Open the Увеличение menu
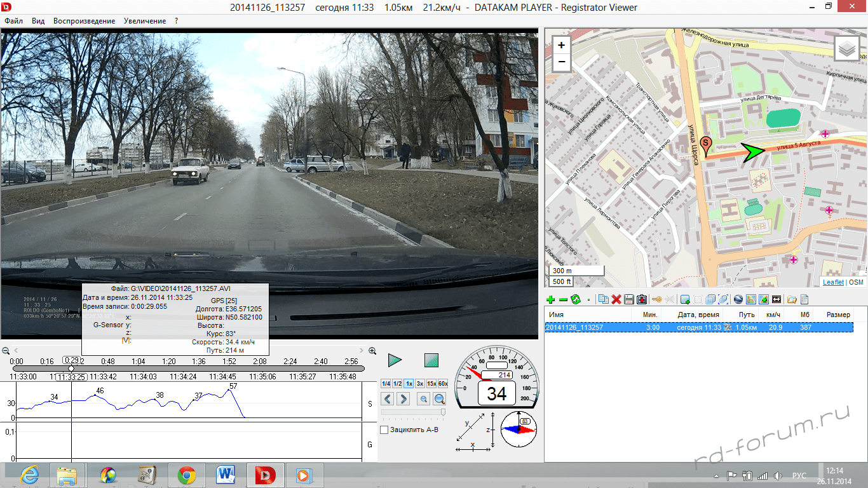Screen dimensions: 868x488 pyautogui.click(x=145, y=21)
